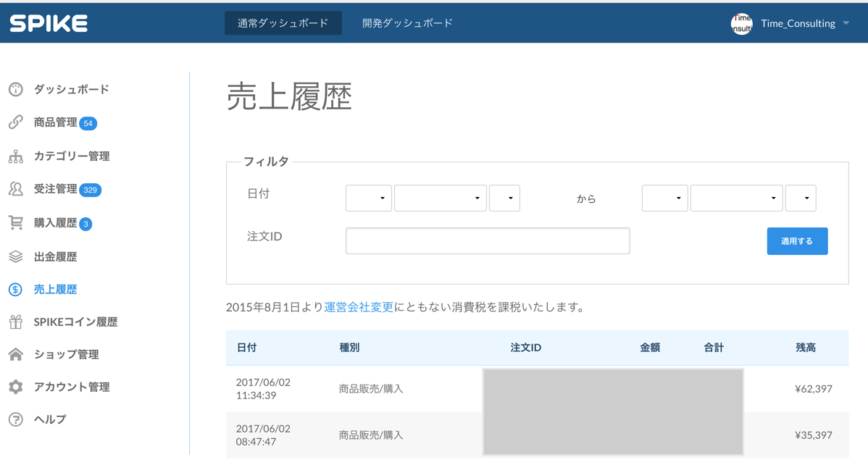Click 商品販売/購入 in the 08:47:47 row
This screenshot has width=868, height=465.
click(371, 435)
